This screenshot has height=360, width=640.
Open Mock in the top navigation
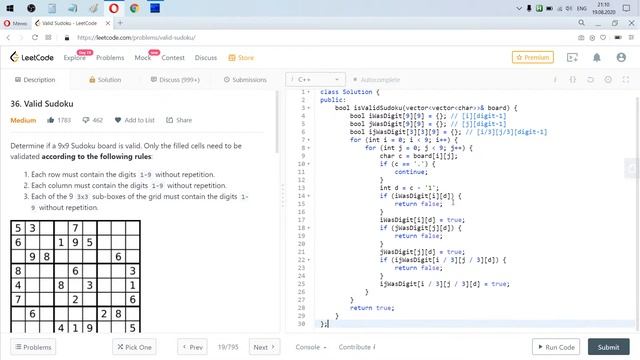[143, 58]
